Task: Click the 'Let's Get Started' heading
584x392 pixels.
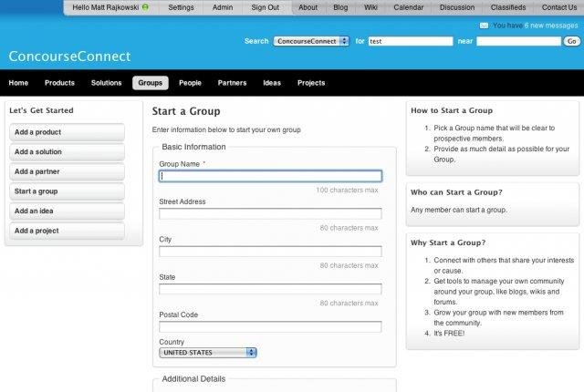Action: [41, 110]
